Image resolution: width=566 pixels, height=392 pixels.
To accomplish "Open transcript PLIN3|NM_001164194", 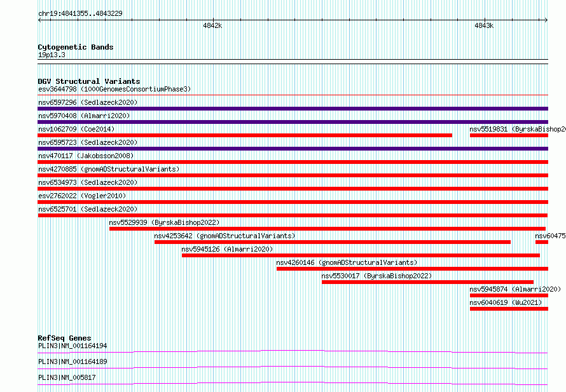I will coord(72,346).
